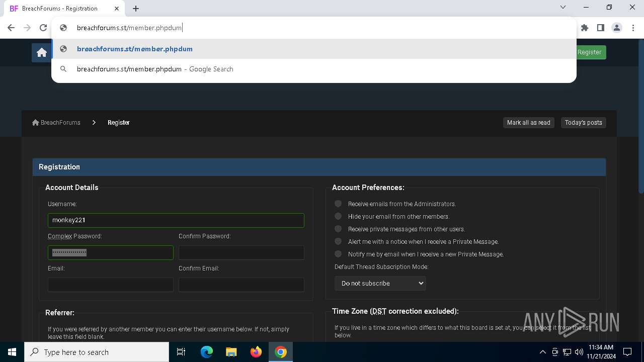This screenshot has height=362, width=644.
Task: Open tab search chevron in title bar
Action: 563,8
